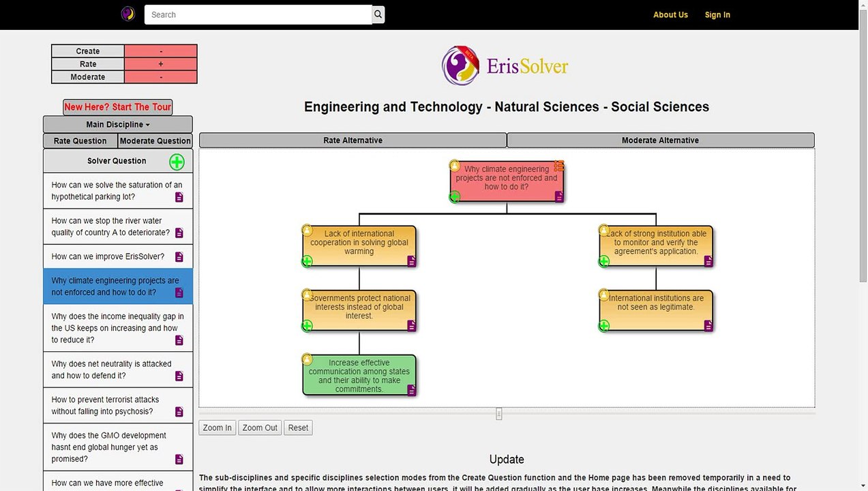Image resolution: width=868 pixels, height=491 pixels.
Task: Select the GMO development global hunger question
Action: (118, 447)
